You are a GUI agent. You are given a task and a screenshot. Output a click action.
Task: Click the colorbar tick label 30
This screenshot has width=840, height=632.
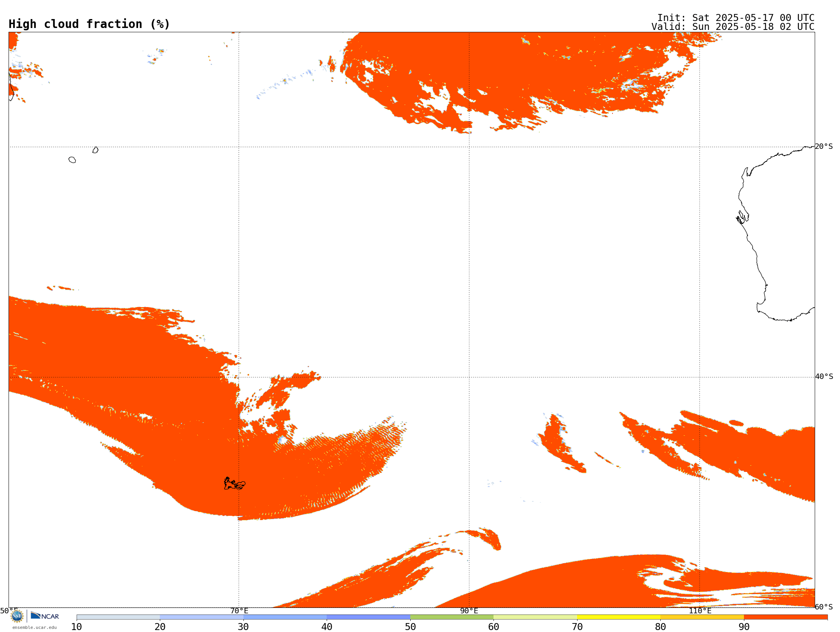tap(243, 627)
